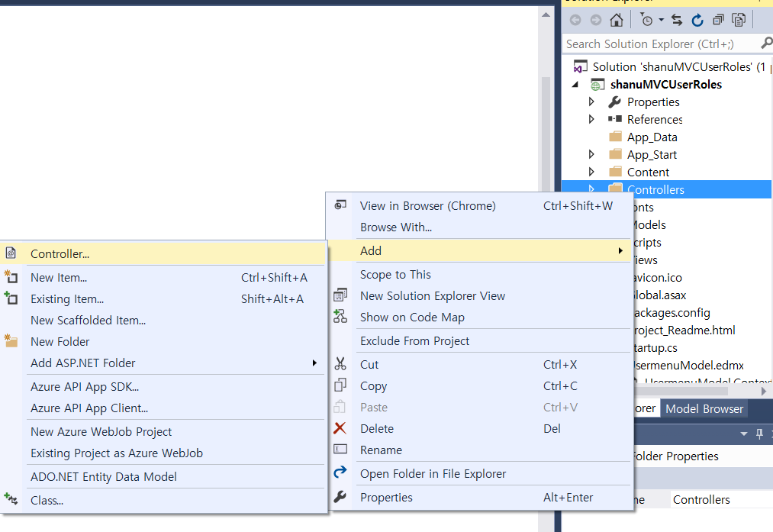Choose Controller... from the Add submenu

click(163, 253)
